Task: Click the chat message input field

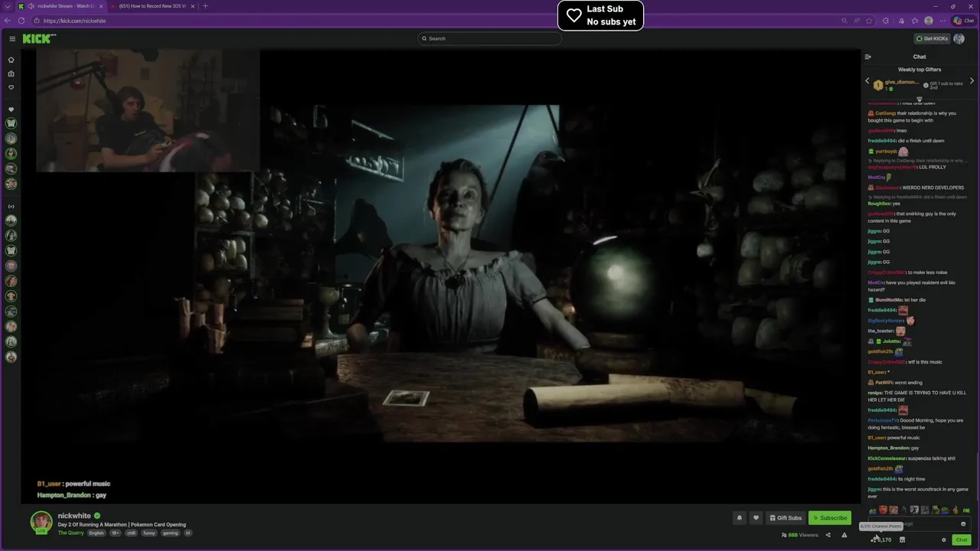Action: (x=919, y=523)
